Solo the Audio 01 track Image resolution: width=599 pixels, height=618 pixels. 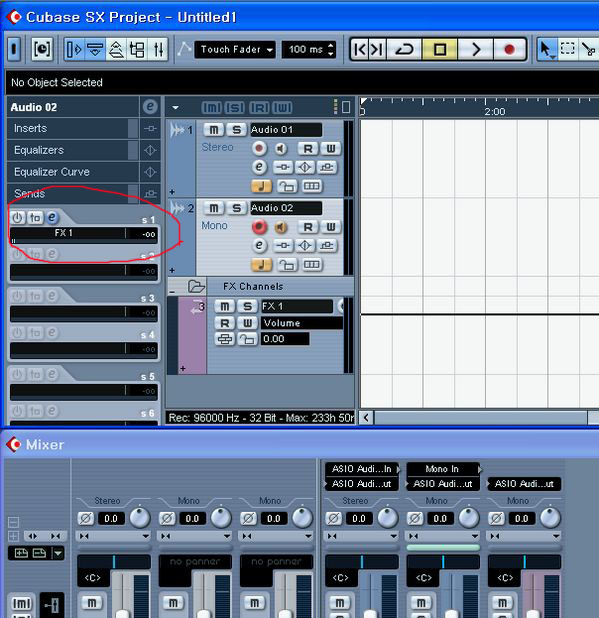coord(236,130)
